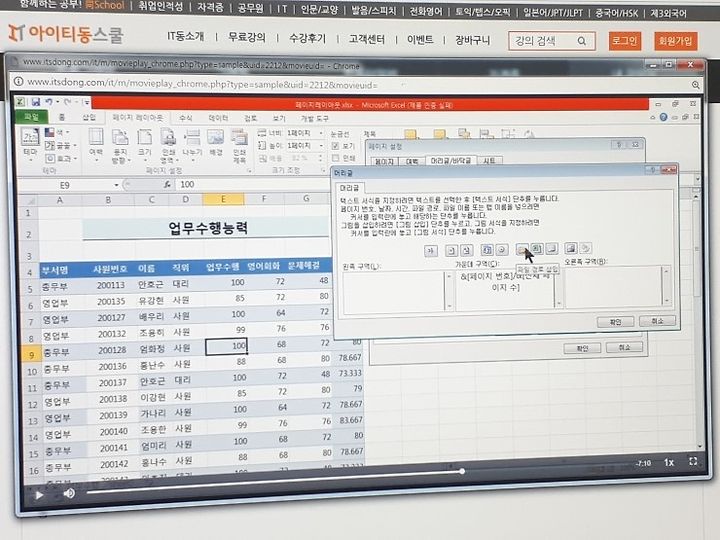Viewport: 720px width, 540px height.
Task: Open the green 파일 (File) tab in Excel
Action: [x=31, y=117]
